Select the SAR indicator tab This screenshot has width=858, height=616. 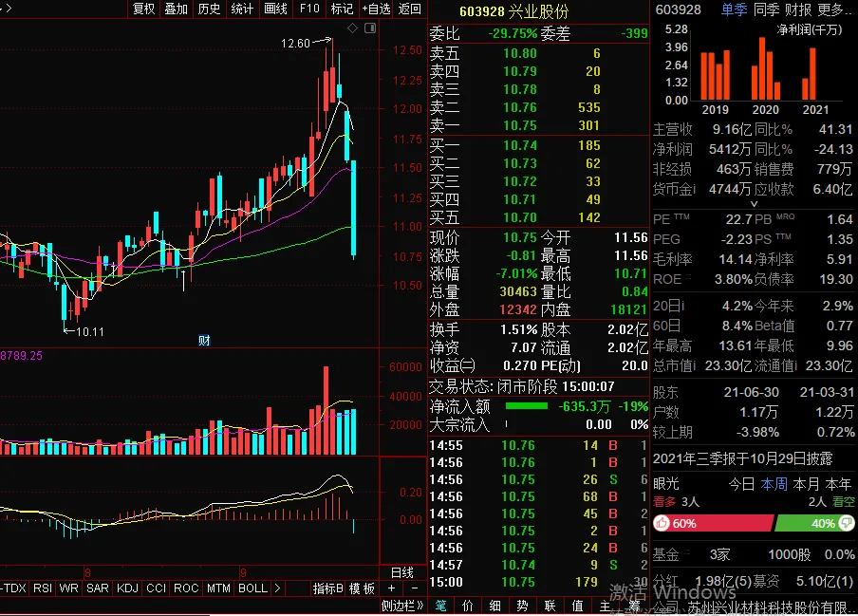point(98,588)
